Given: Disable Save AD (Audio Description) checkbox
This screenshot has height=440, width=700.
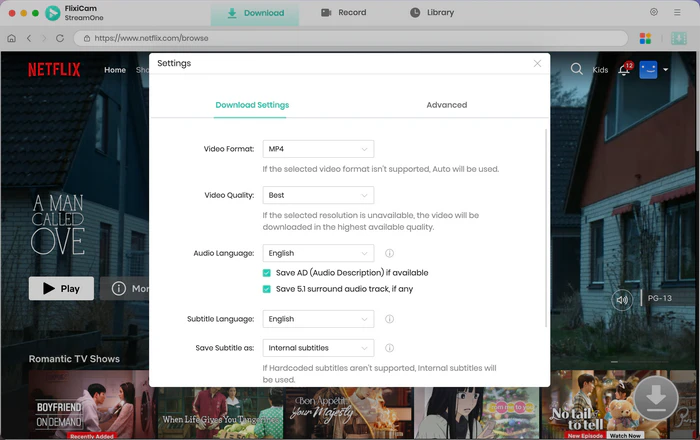Looking at the screenshot, I should tap(267, 273).
